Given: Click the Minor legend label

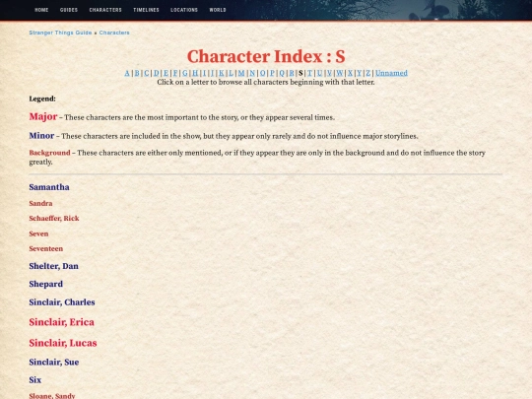Looking at the screenshot, I should (x=41, y=136).
